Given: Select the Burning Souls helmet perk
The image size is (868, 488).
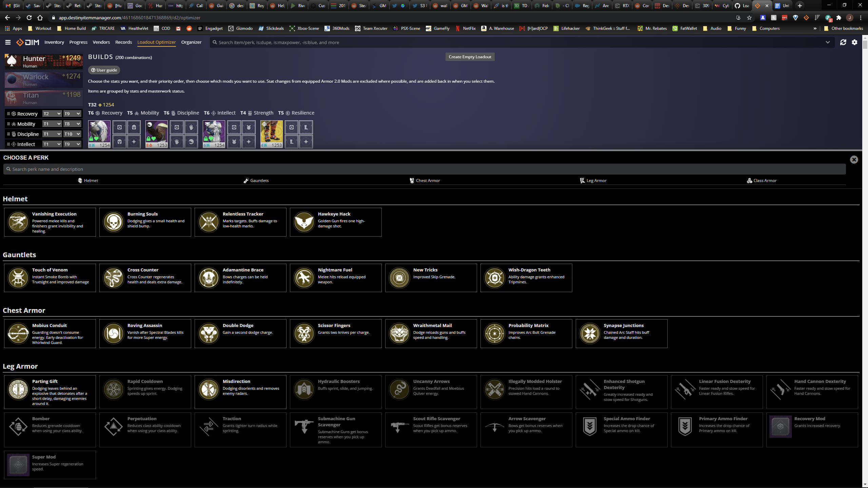Looking at the screenshot, I should pyautogui.click(x=145, y=222).
